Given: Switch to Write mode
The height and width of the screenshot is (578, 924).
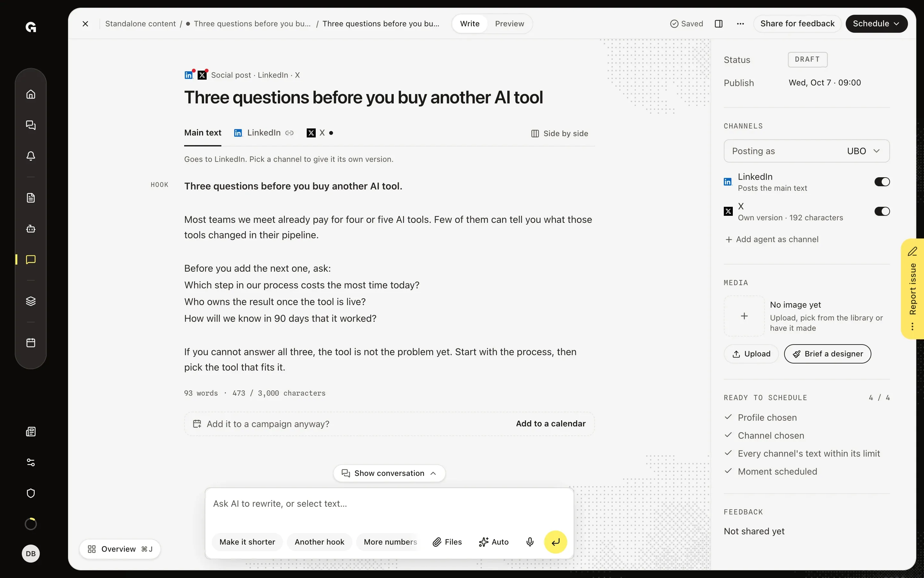Looking at the screenshot, I should (470, 24).
